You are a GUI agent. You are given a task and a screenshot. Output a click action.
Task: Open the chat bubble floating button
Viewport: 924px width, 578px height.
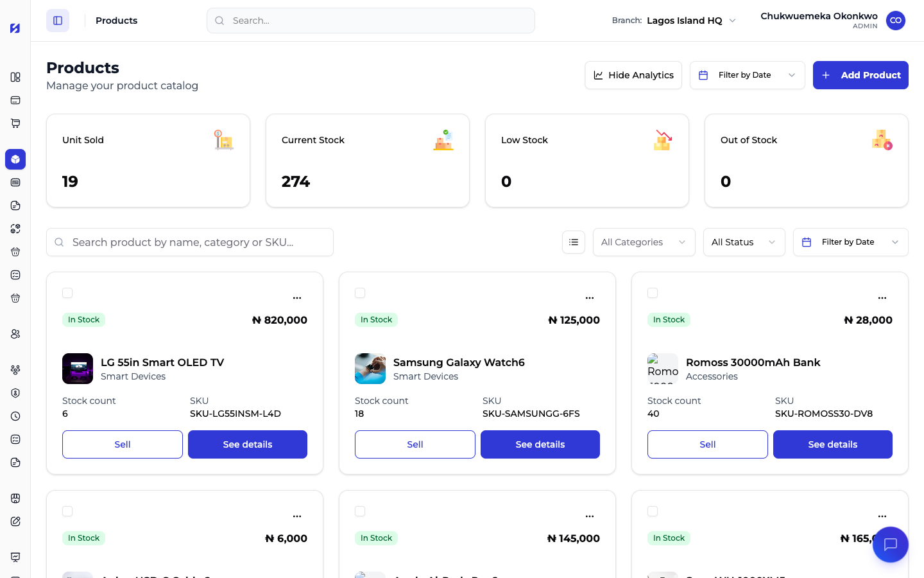[x=890, y=545]
